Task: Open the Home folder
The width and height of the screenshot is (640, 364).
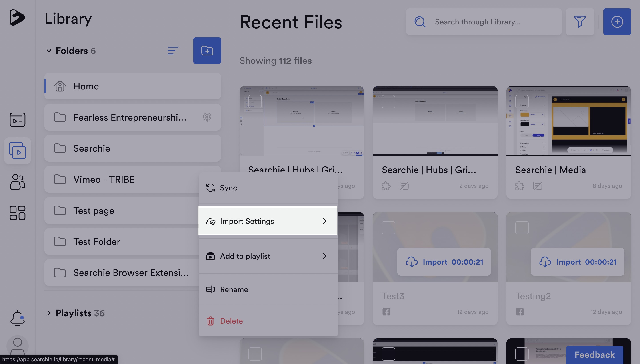Action: click(x=133, y=86)
